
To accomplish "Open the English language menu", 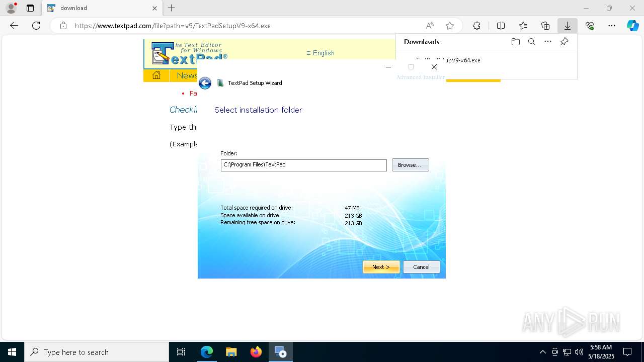I will pos(320,53).
